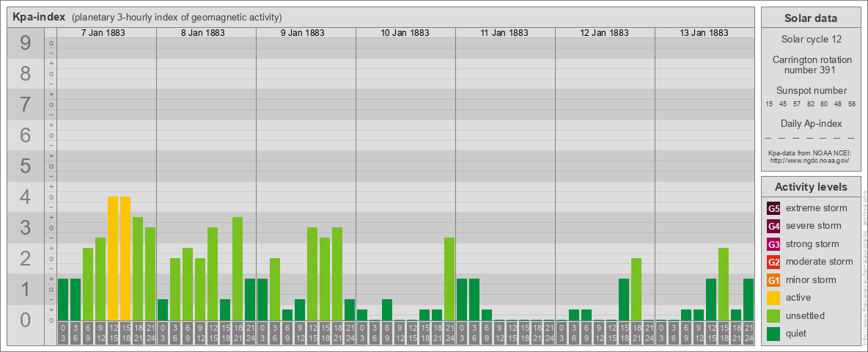This screenshot has height=352, width=868.
Task: Click sunspot number value 15
Action: tap(770, 104)
